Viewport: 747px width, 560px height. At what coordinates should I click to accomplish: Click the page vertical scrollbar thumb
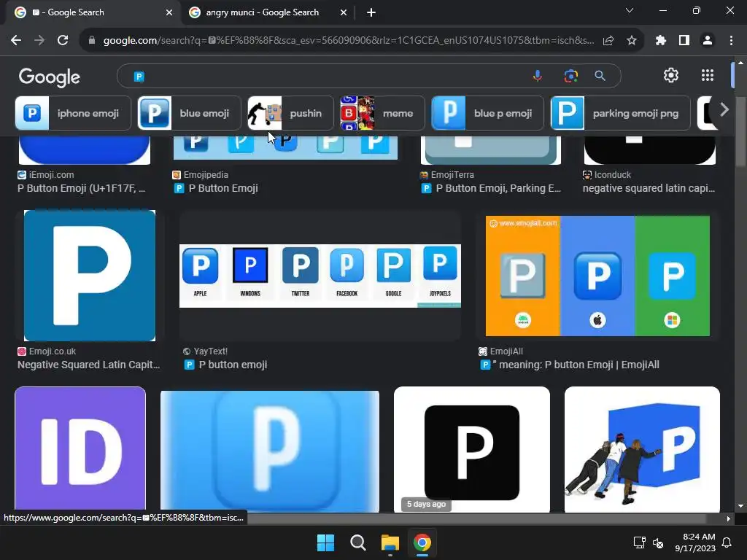click(x=740, y=132)
